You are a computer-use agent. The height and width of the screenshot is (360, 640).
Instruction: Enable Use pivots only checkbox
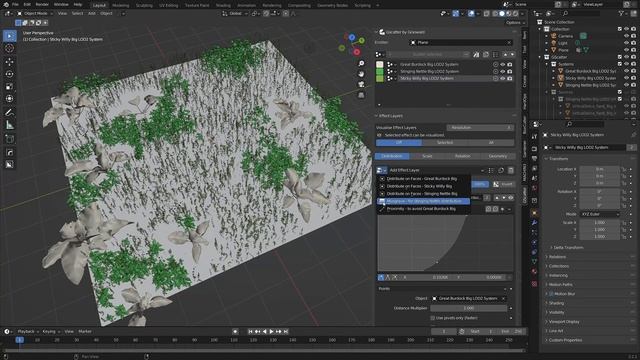(433, 318)
